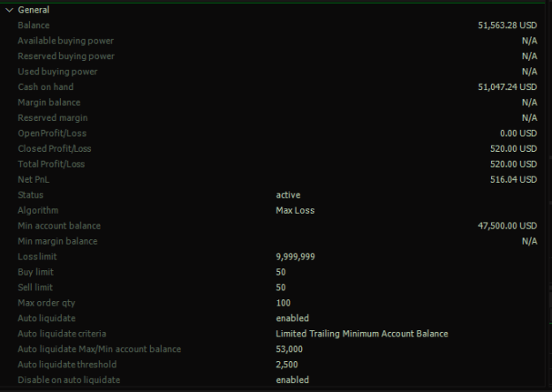552x392 pixels.
Task: Select the 47,500.00 USD minimum balance value
Action: 507,226
